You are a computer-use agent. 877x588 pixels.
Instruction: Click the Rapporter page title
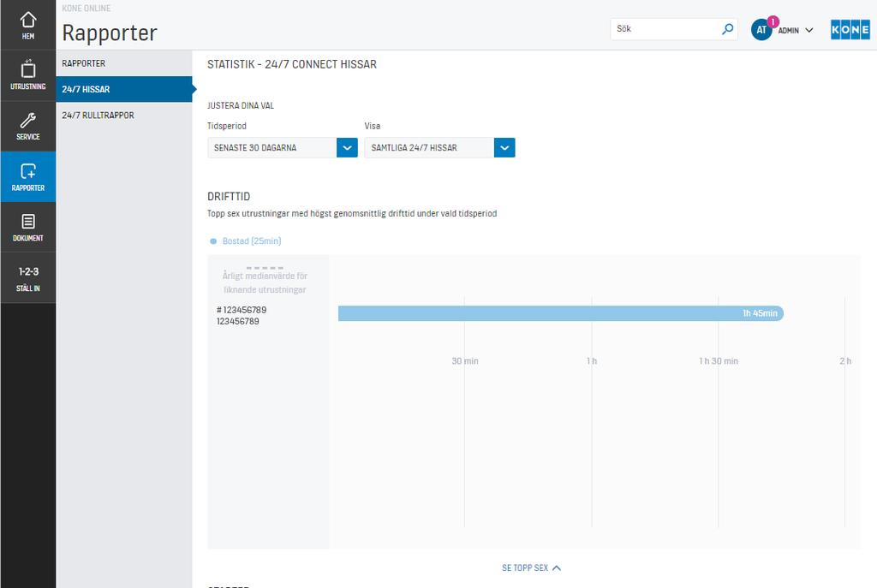110,33
